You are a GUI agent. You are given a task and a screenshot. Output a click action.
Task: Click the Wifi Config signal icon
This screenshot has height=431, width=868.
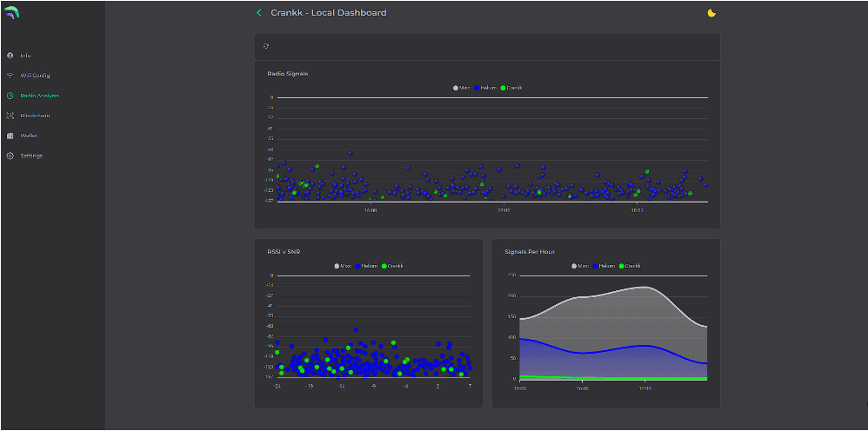[10, 76]
